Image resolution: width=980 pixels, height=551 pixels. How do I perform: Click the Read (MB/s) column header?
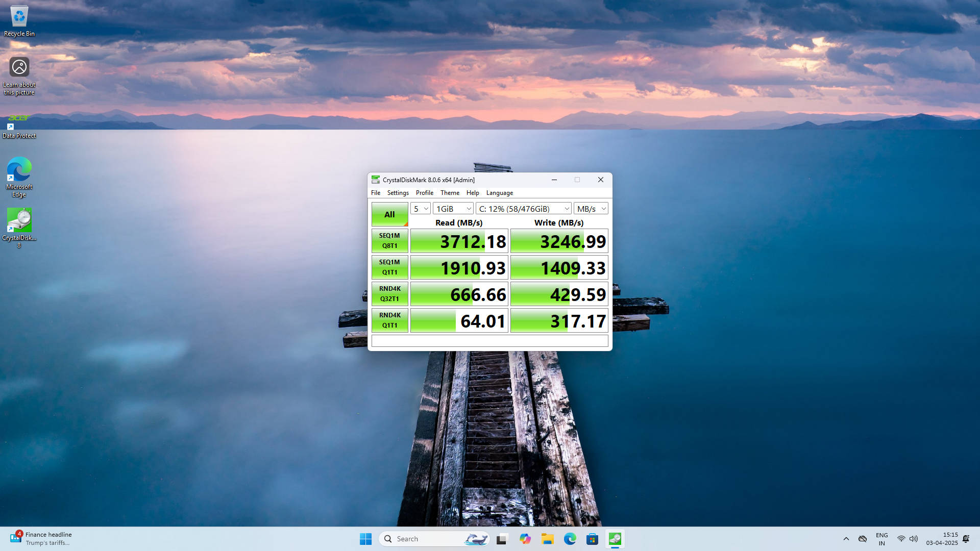(459, 223)
